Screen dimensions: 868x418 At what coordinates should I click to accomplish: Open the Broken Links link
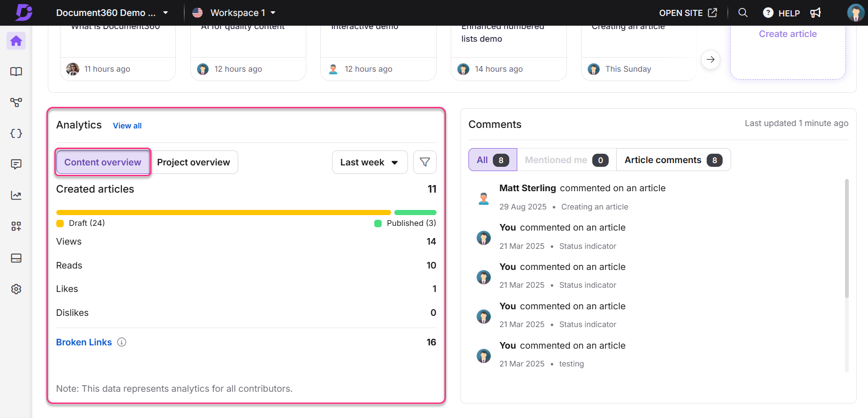click(84, 342)
